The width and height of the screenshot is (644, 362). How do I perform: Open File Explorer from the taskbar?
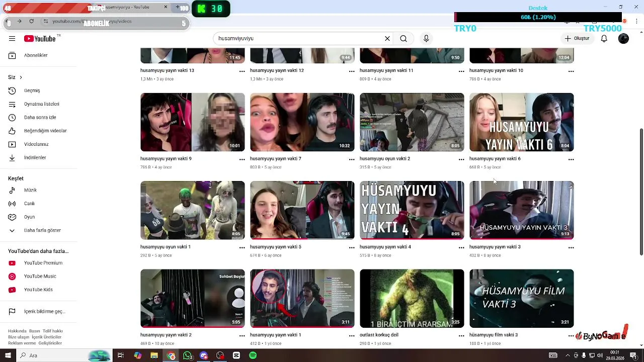point(154,355)
